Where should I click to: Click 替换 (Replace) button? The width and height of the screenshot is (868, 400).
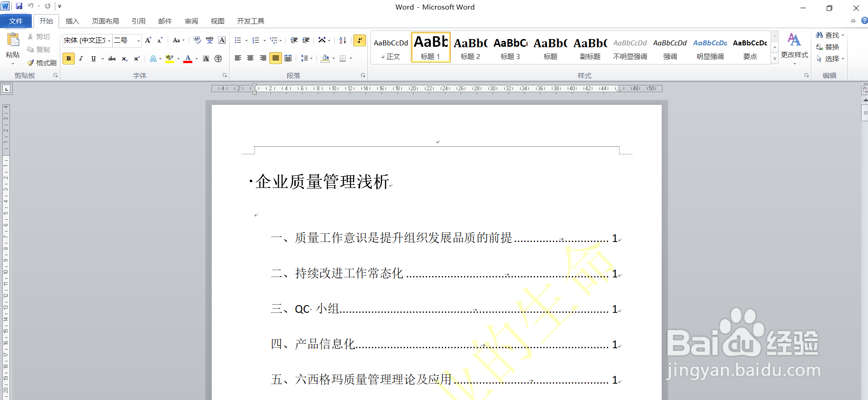[828, 47]
